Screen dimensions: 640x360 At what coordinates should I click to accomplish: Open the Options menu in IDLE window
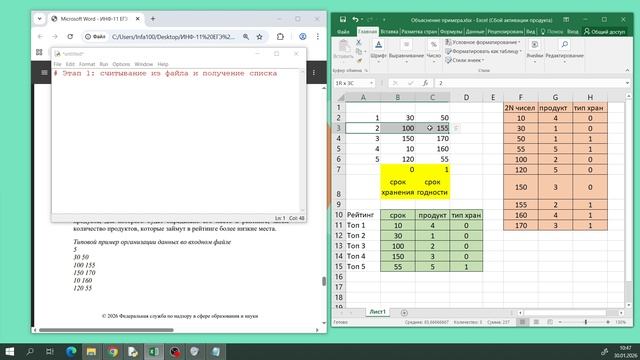click(121, 64)
